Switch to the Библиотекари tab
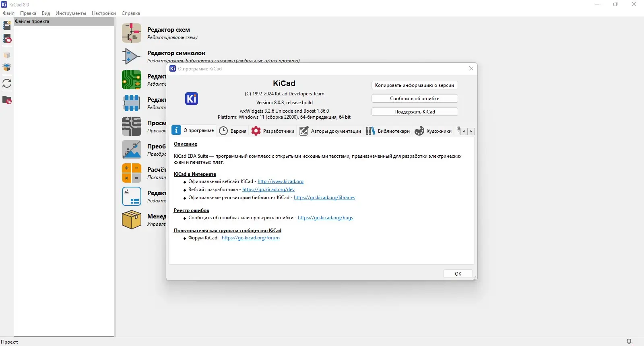Screen dimensions: 644x346 [x=388, y=131]
